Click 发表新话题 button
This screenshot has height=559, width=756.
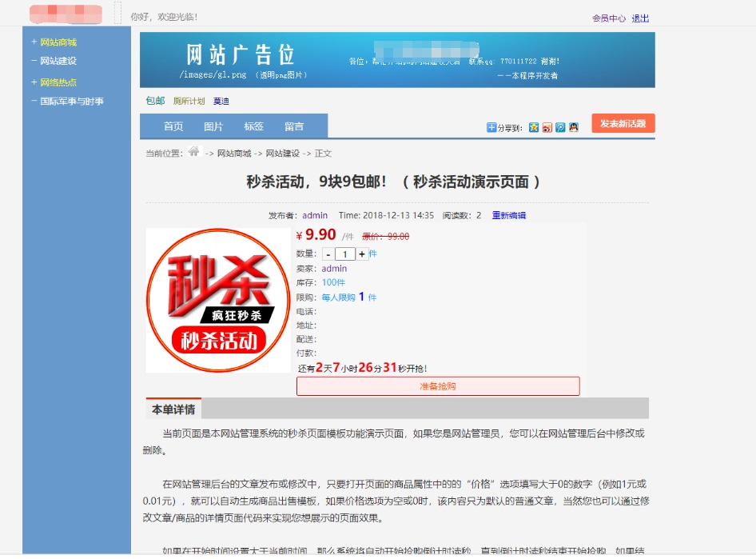tap(623, 123)
